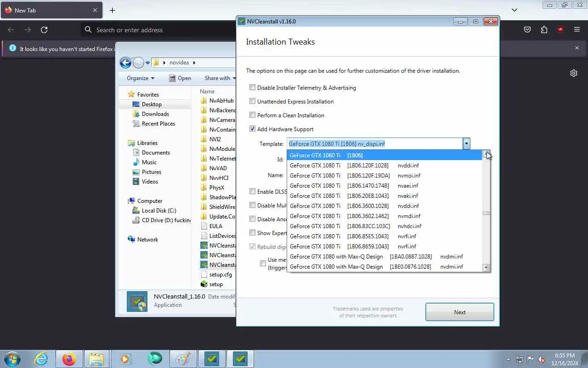Image resolution: width=588 pixels, height=368 pixels.
Task: Open Documents library in sidebar
Action: click(x=151, y=152)
